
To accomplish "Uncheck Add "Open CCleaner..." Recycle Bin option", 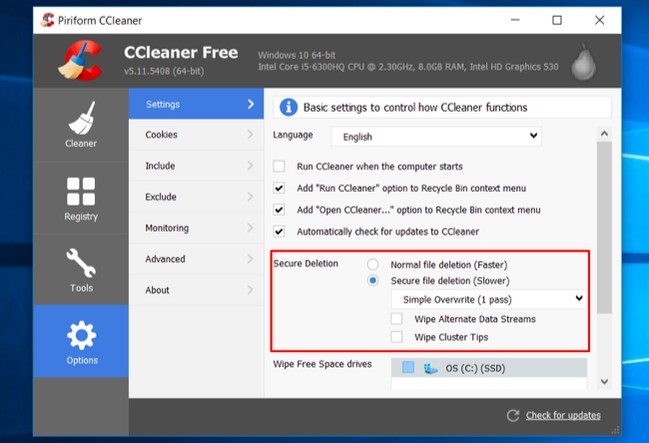I will point(279,210).
